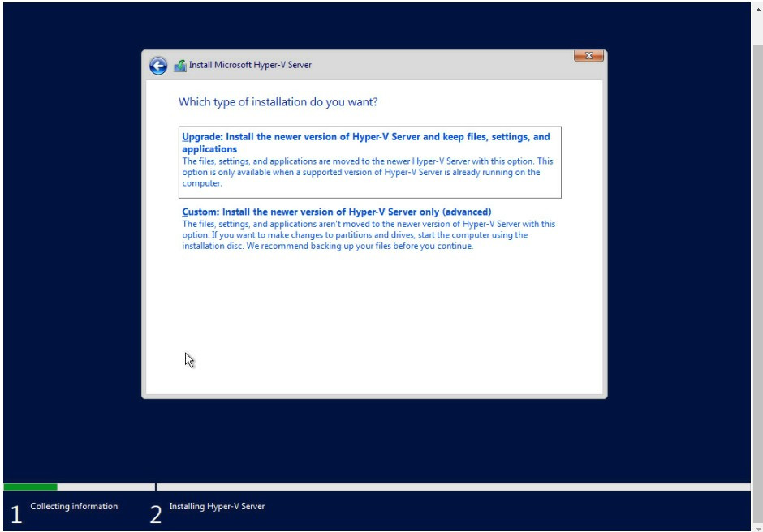This screenshot has height=532, width=763.
Task: Click the Custom option description paragraph
Action: (x=369, y=235)
